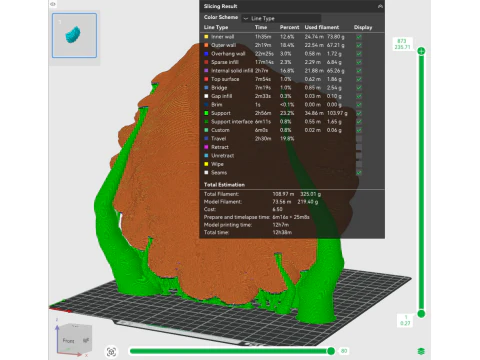The width and height of the screenshot is (480, 360).
Task: Click the bright green Support color swatch
Action: click(x=206, y=113)
